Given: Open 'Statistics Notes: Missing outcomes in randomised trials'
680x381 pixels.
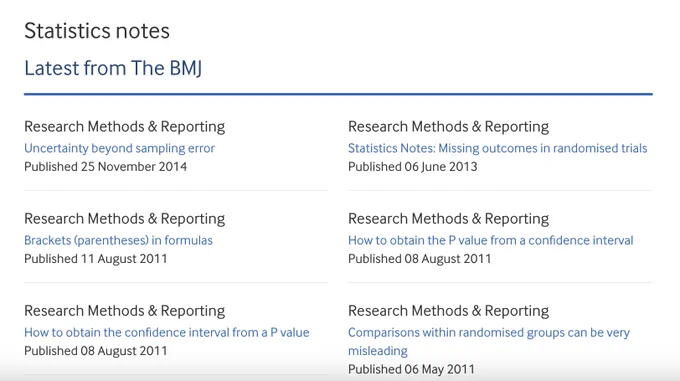Looking at the screenshot, I should point(497,148).
